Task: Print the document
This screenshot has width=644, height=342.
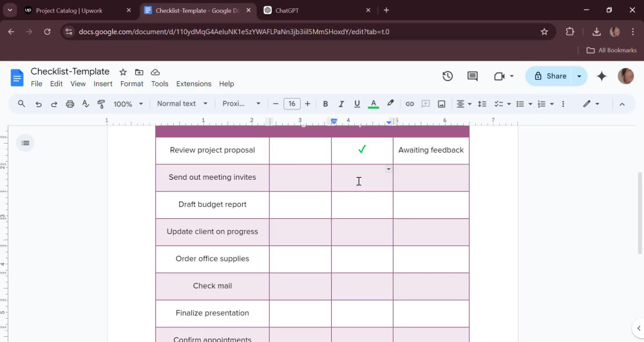Action: [x=70, y=104]
